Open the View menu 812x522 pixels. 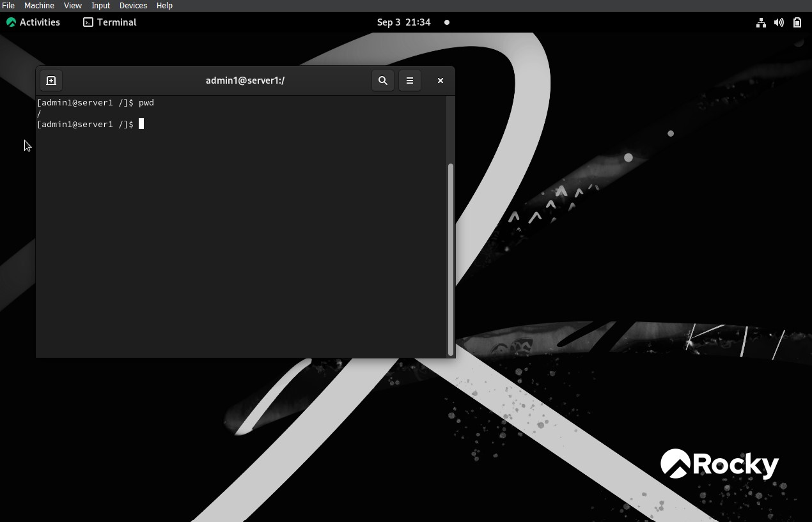pos(73,5)
